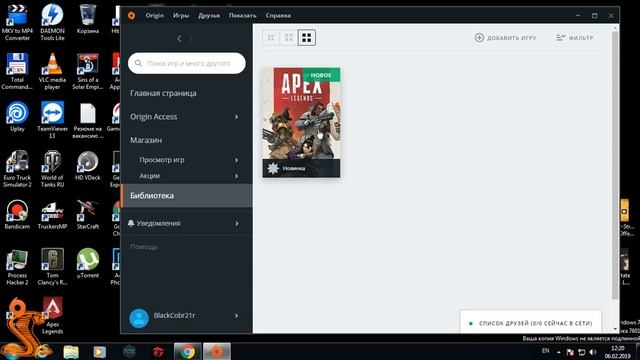This screenshot has height=360, width=640.
Task: Select the Корзина recycle bin icon
Action: point(88,19)
